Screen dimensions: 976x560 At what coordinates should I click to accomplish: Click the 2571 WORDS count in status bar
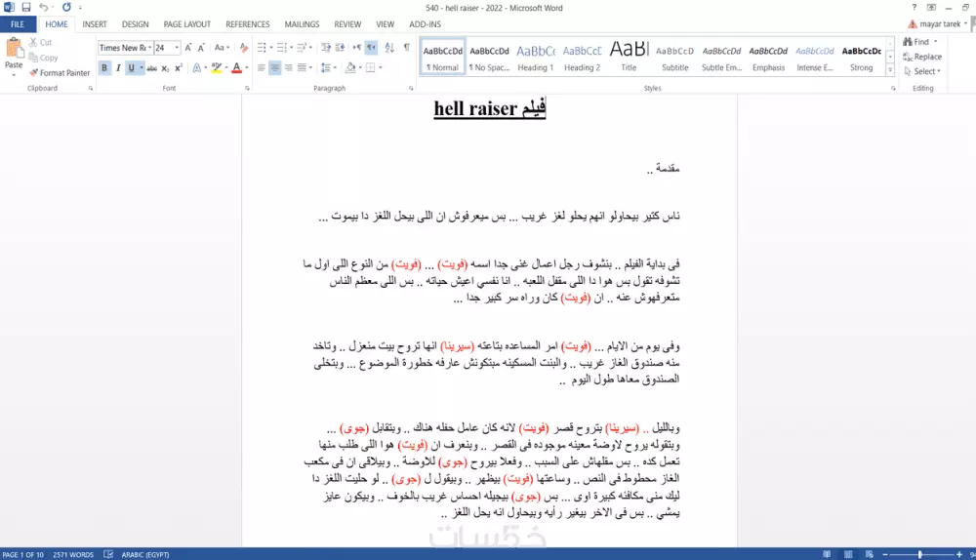point(73,554)
